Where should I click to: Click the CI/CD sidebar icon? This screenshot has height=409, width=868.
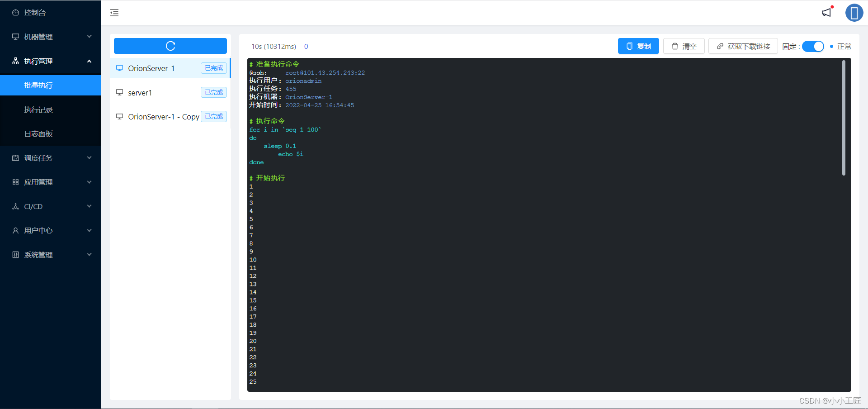coord(15,206)
